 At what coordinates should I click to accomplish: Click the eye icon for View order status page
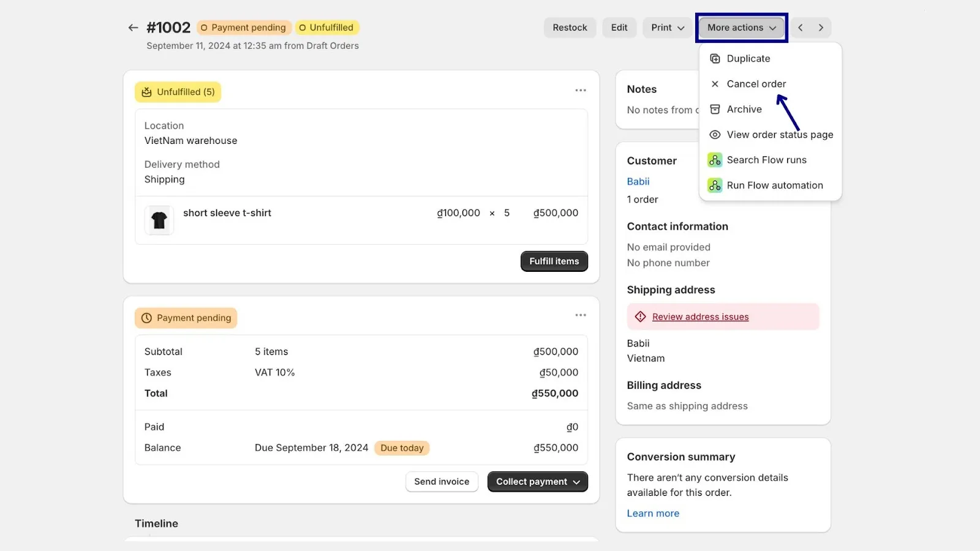click(x=715, y=135)
